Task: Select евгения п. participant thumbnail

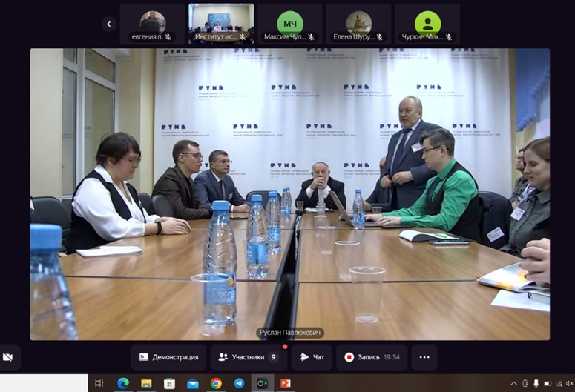Action: 152,24
